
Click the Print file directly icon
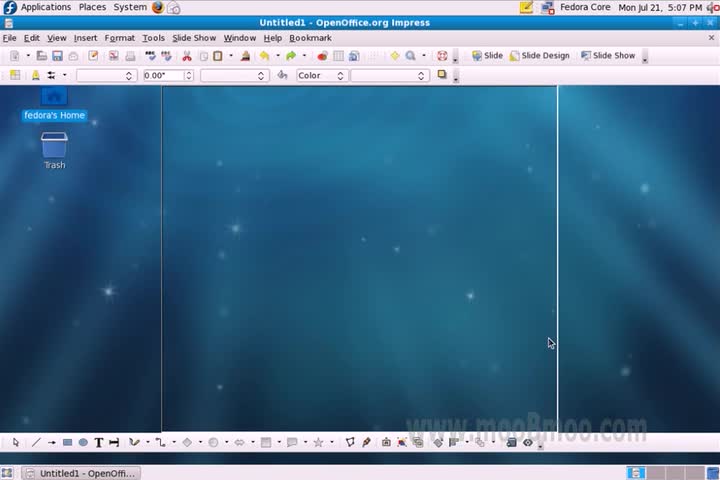click(x=130, y=56)
